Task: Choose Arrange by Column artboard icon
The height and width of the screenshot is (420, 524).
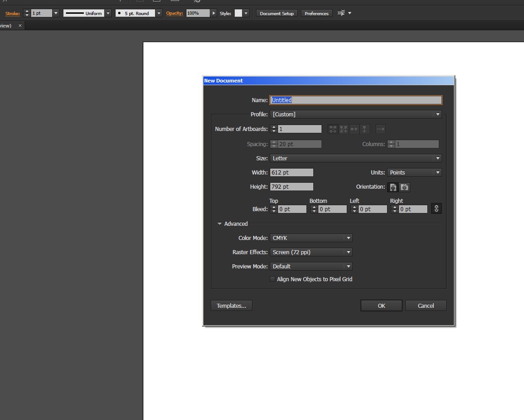Action: point(365,129)
